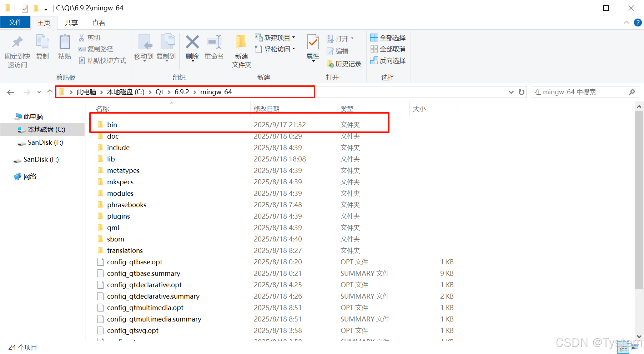This screenshot has height=354, width=644.
Task: Open Easy access (轻松访问) dropdown
Action: 275,49
